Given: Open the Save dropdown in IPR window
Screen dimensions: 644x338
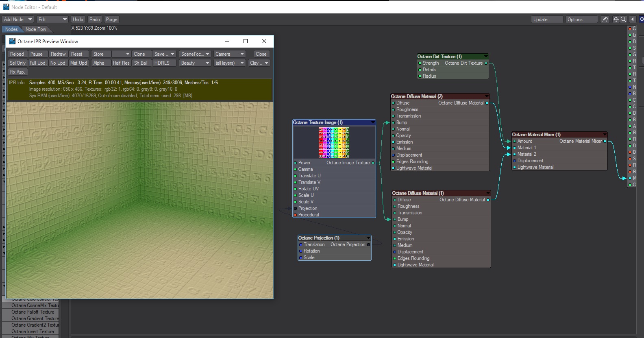Looking at the screenshot, I should pyautogui.click(x=164, y=54).
